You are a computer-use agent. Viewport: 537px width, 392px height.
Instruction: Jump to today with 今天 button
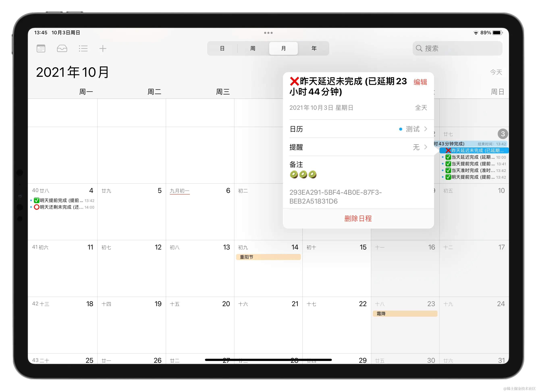[x=496, y=72]
